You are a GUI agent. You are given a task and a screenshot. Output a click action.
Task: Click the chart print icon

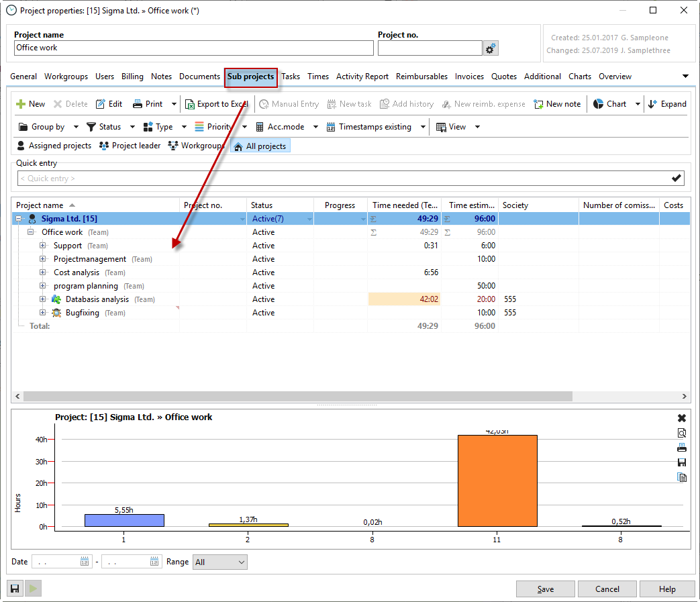(682, 448)
